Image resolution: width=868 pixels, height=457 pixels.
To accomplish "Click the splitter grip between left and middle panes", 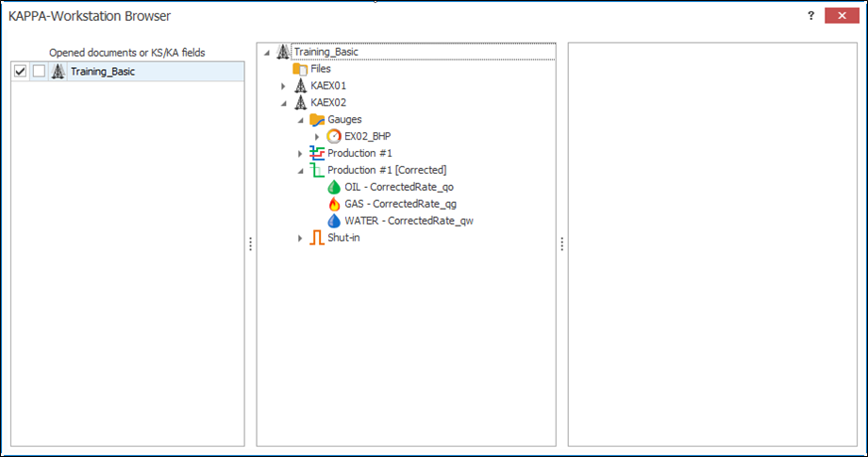I will click(250, 245).
